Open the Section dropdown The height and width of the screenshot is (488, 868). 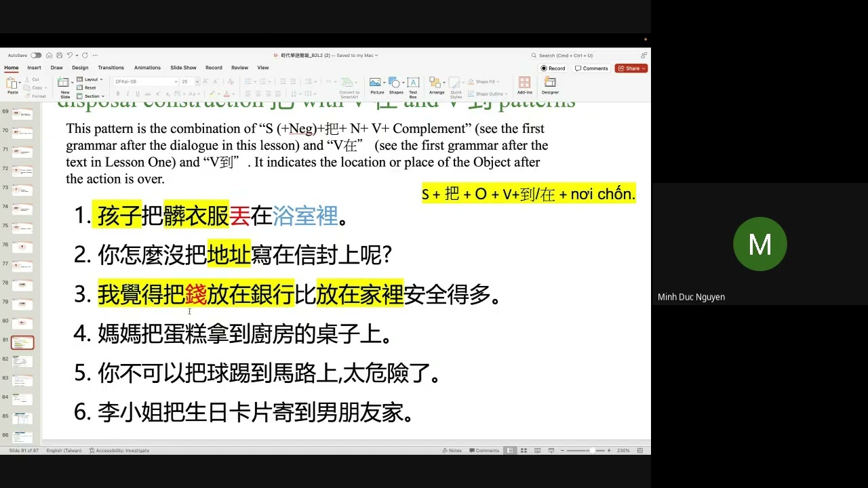90,96
